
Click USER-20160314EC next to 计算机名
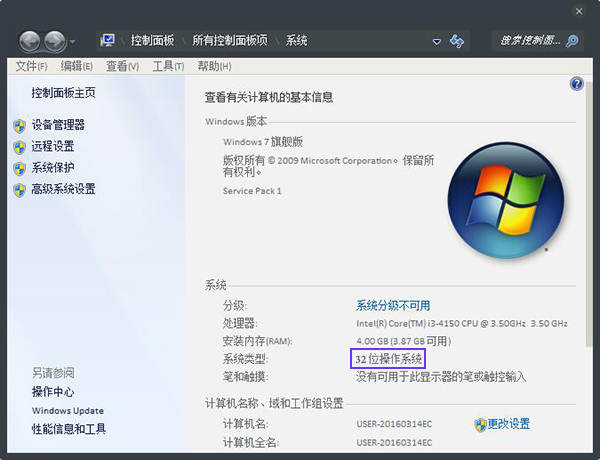click(394, 424)
